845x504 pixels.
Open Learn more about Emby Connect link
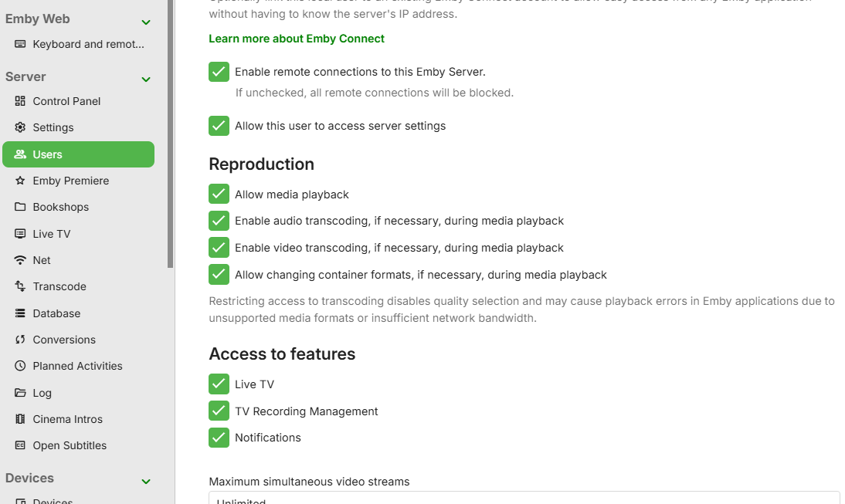coord(297,39)
